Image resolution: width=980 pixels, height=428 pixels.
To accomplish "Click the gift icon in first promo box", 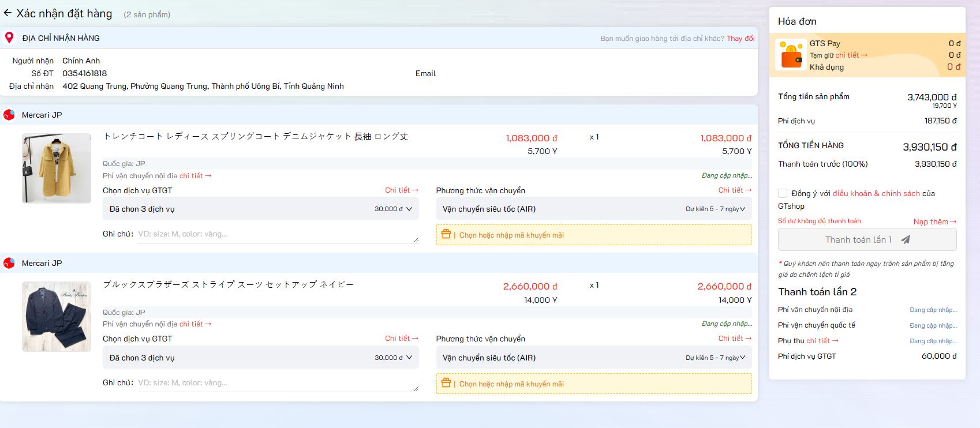I will click(446, 234).
